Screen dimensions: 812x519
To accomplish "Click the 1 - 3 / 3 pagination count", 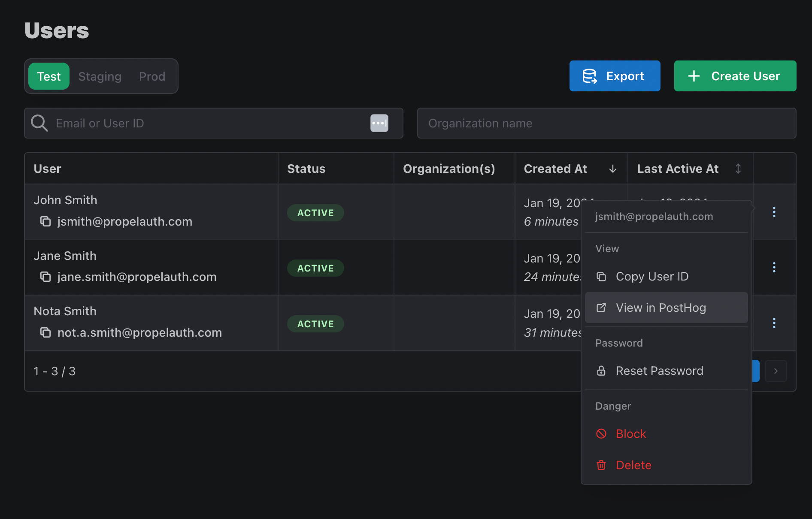I will 55,371.
